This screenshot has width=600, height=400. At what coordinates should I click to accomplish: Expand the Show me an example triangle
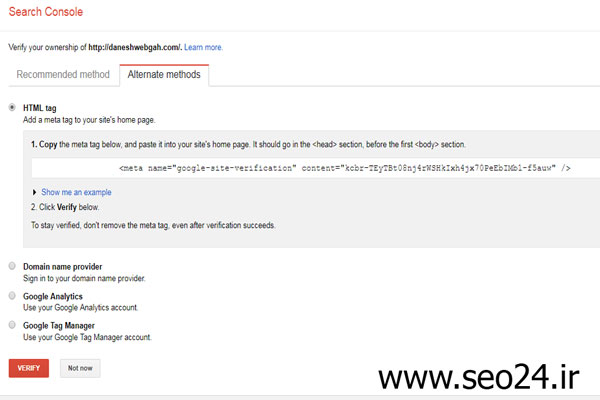coord(34,192)
